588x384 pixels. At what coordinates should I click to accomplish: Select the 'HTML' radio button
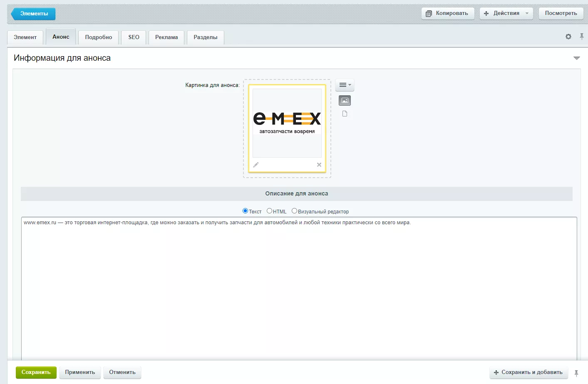pyautogui.click(x=269, y=211)
